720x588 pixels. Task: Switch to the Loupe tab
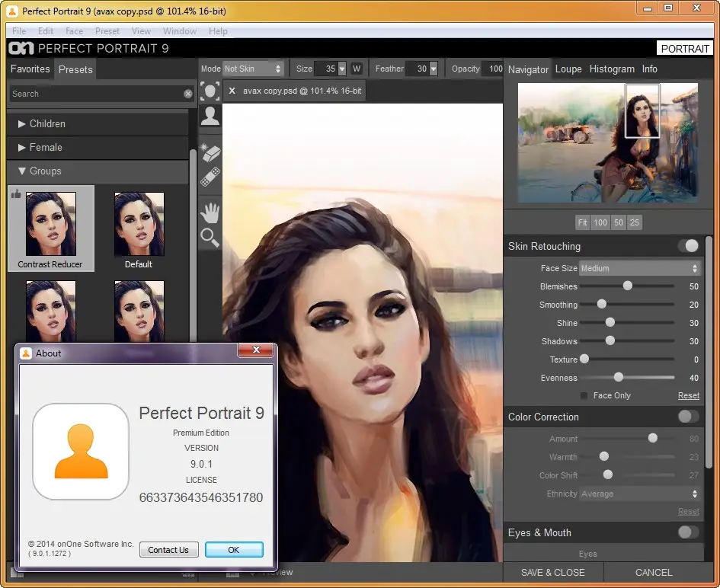[568, 69]
